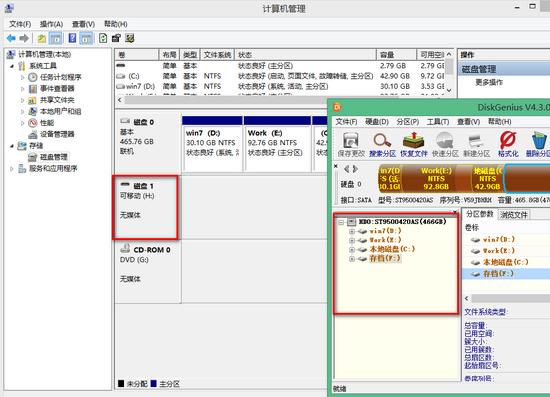Click the 容量 column header

(396, 55)
